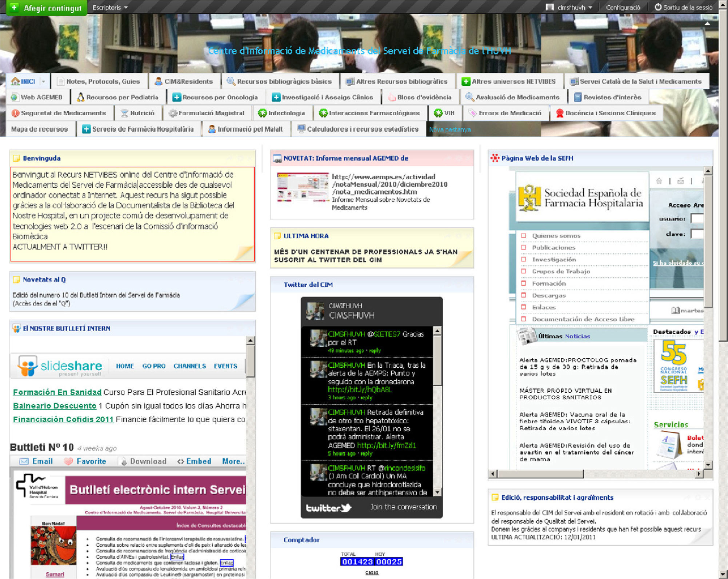Click the Download icon under Butlletí Nº 10

[124, 462]
